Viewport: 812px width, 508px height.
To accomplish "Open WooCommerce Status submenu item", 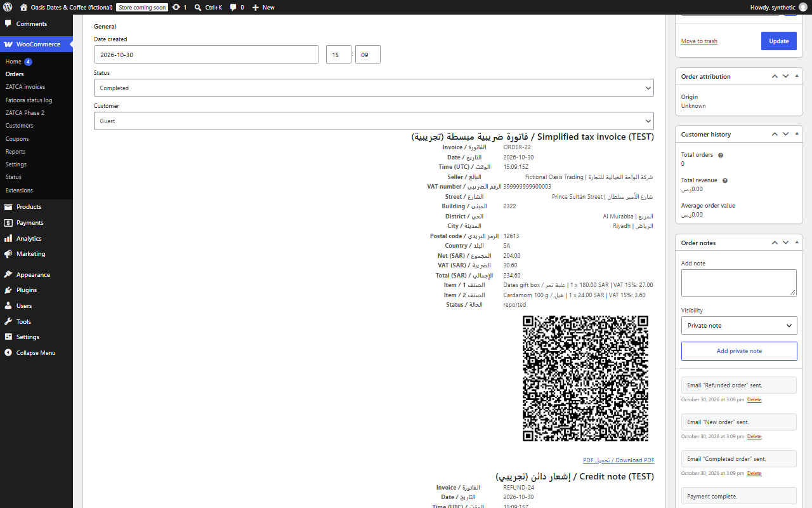I will pyautogui.click(x=13, y=177).
